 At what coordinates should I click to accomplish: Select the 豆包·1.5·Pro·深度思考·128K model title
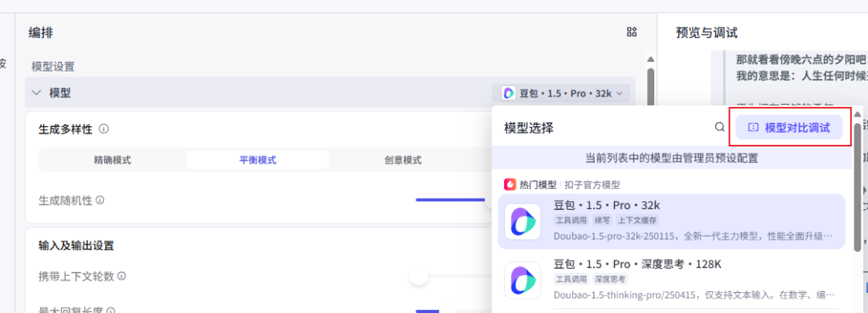[637, 264]
